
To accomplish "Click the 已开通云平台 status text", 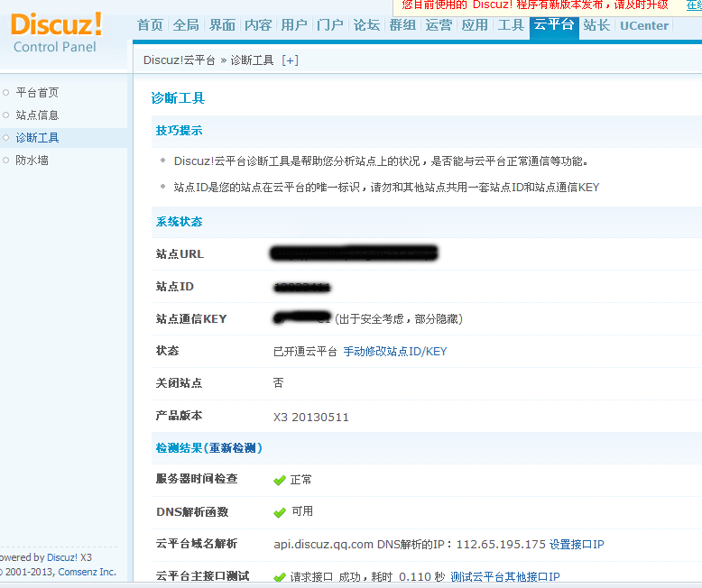I will 305,352.
